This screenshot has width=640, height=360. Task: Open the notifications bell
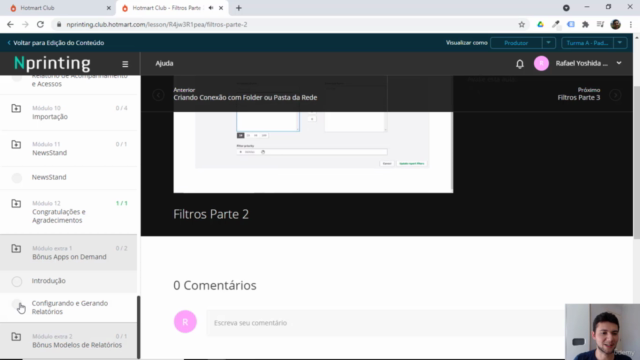[520, 64]
